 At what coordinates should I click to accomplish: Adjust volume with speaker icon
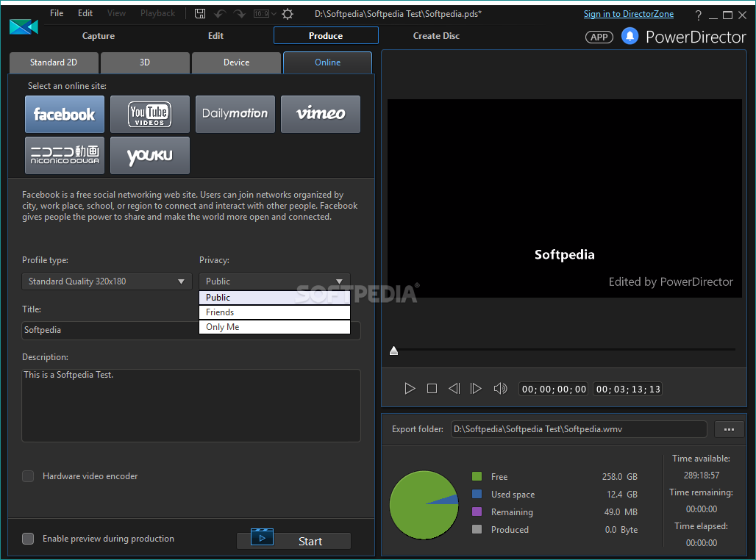click(501, 389)
